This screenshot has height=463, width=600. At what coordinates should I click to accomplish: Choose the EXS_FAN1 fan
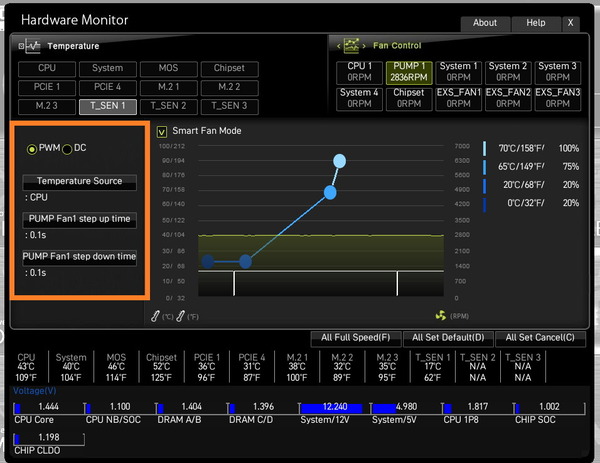458,99
